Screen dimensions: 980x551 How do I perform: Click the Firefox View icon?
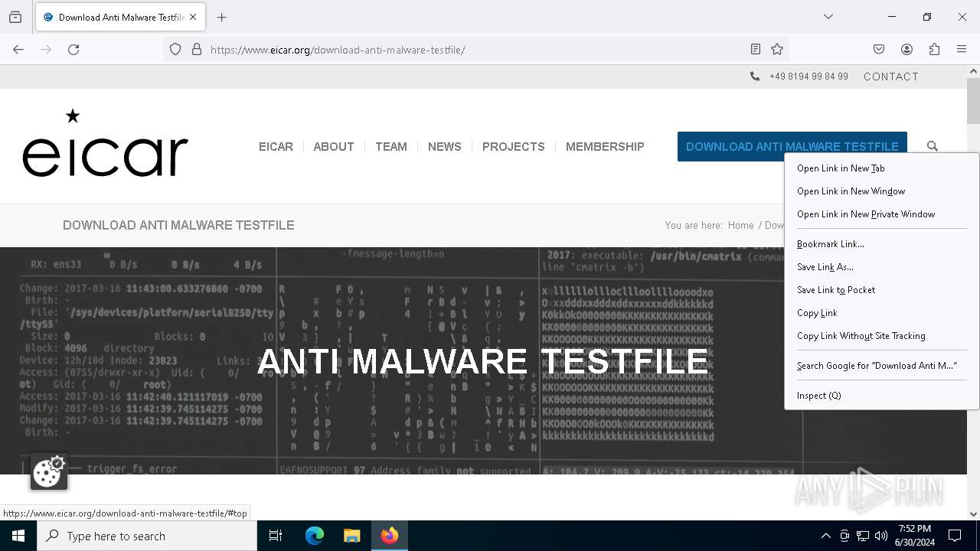[15, 17]
